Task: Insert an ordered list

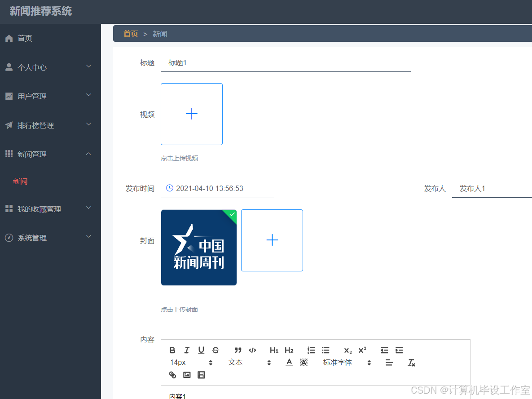Action: coord(311,350)
